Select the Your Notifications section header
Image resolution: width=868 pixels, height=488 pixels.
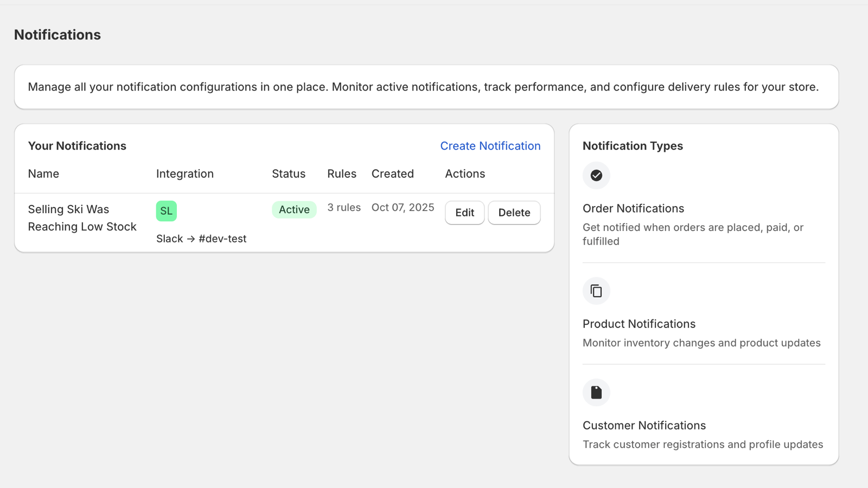click(x=77, y=145)
